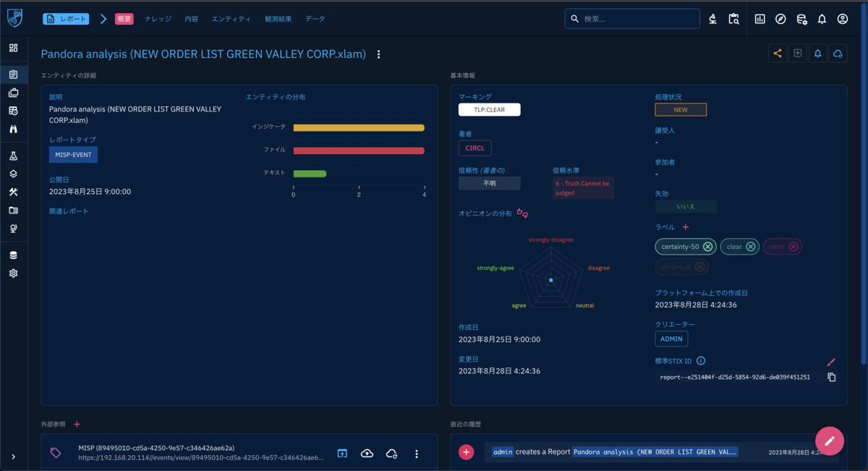The width and height of the screenshot is (868, 471).
Task: Click the レポート breadcrumb button
Action: 66,19
